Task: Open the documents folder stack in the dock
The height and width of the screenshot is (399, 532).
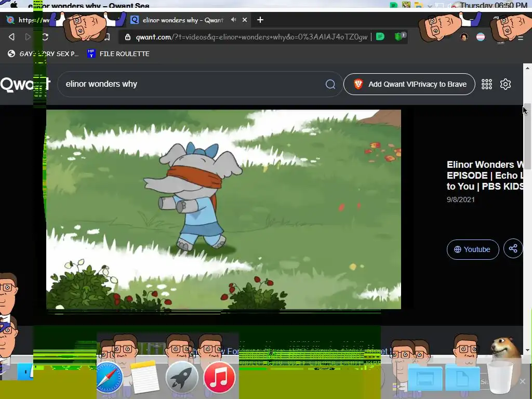Action: click(x=462, y=377)
